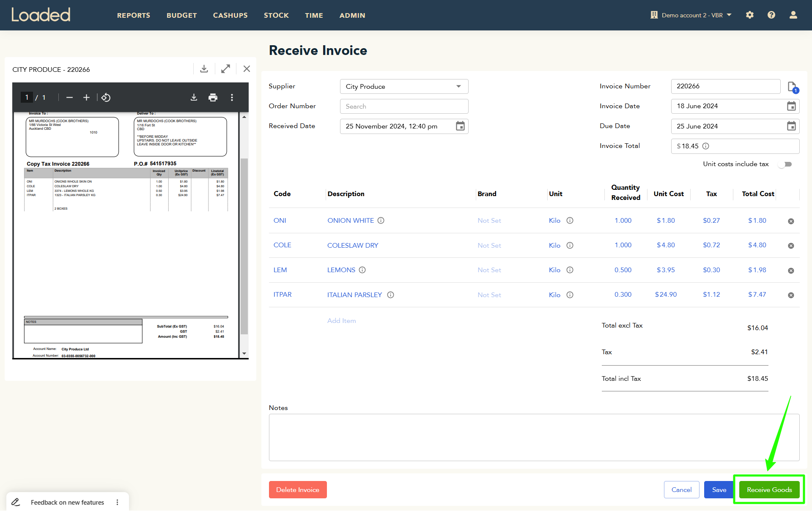
Task: Click the PDF page number box
Action: click(x=27, y=98)
